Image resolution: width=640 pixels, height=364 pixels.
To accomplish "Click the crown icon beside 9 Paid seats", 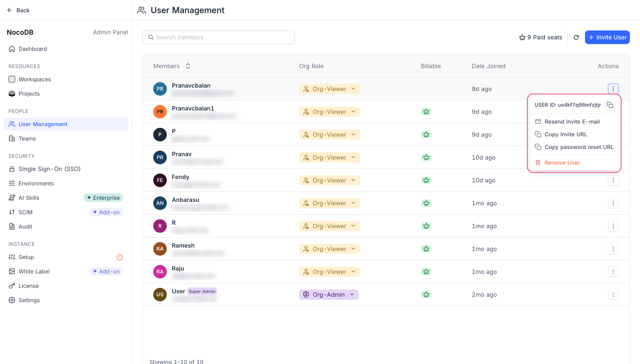I will click(522, 37).
